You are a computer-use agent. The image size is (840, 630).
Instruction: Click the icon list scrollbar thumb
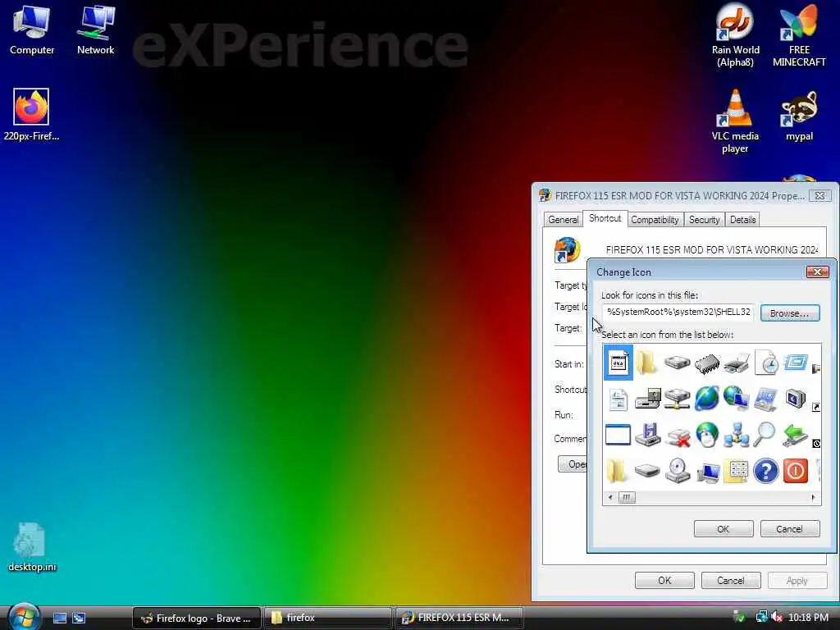click(626, 498)
